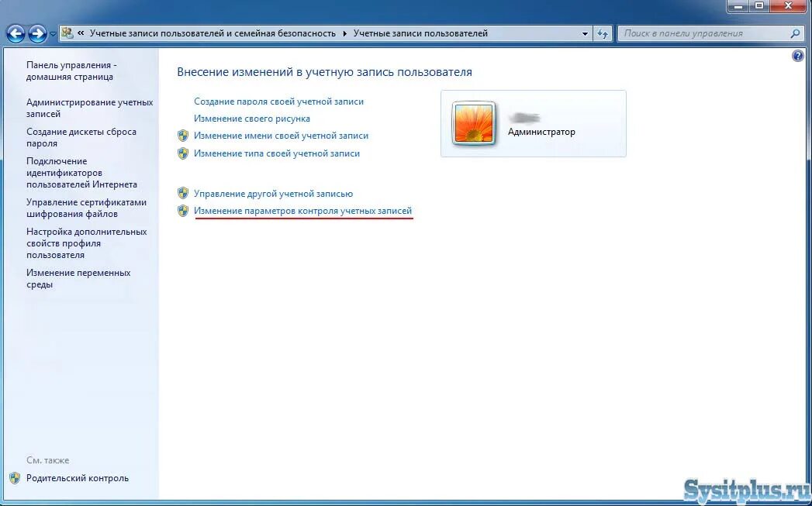
Task: Open 'Управление другой учетной записью' link
Action: tap(274, 194)
